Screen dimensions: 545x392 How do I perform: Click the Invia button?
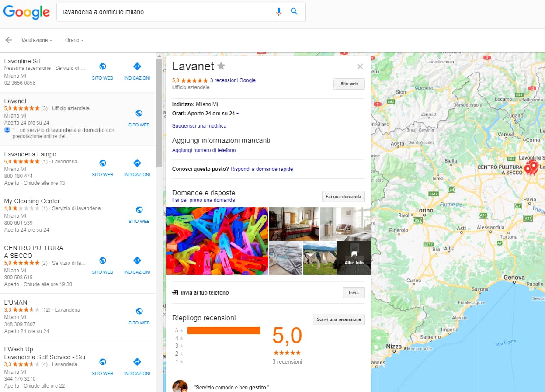[354, 293]
